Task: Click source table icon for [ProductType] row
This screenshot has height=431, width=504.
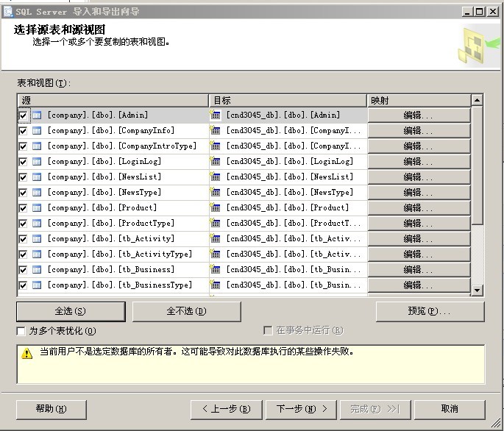Action: tap(37, 223)
